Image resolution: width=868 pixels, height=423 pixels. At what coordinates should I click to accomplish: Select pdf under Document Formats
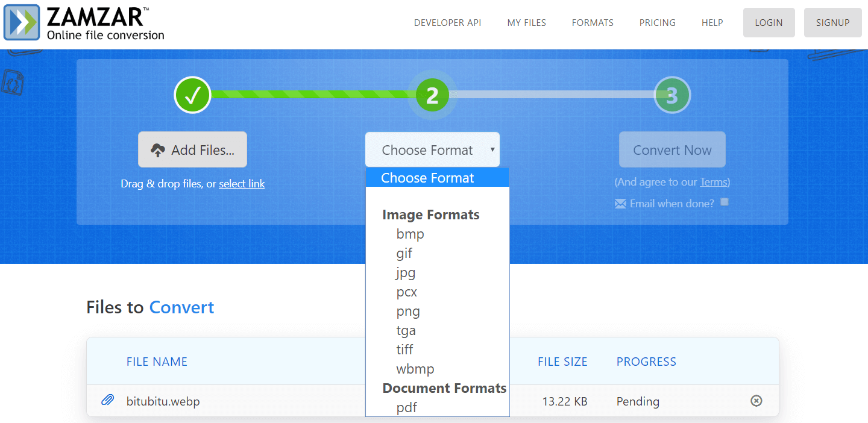(x=407, y=407)
